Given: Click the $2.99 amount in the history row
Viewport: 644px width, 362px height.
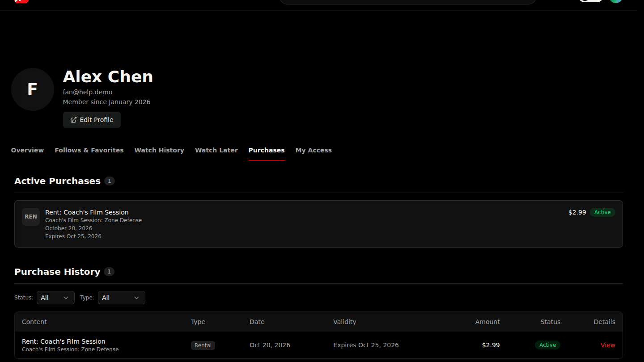Looking at the screenshot, I should (491, 345).
